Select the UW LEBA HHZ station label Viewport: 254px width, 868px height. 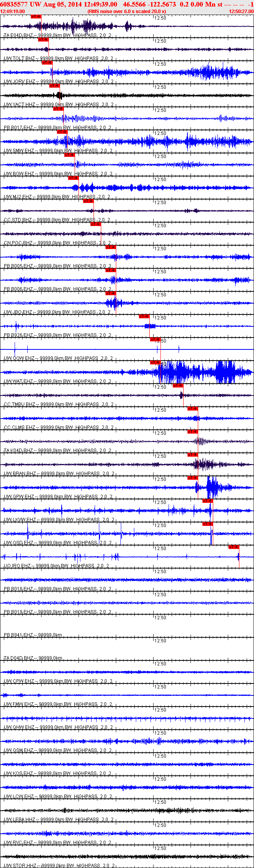coord(59,820)
